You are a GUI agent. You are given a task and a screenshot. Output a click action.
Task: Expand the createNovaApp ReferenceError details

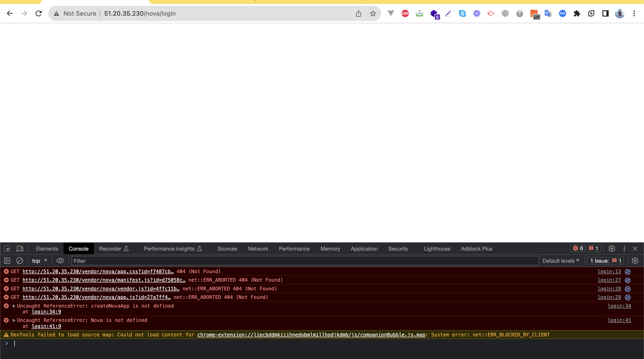14,306
